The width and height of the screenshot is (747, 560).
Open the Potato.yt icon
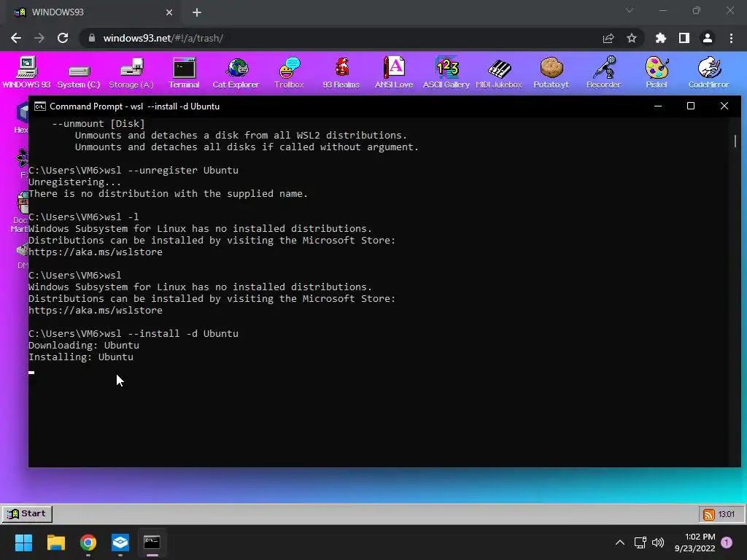pos(551,72)
